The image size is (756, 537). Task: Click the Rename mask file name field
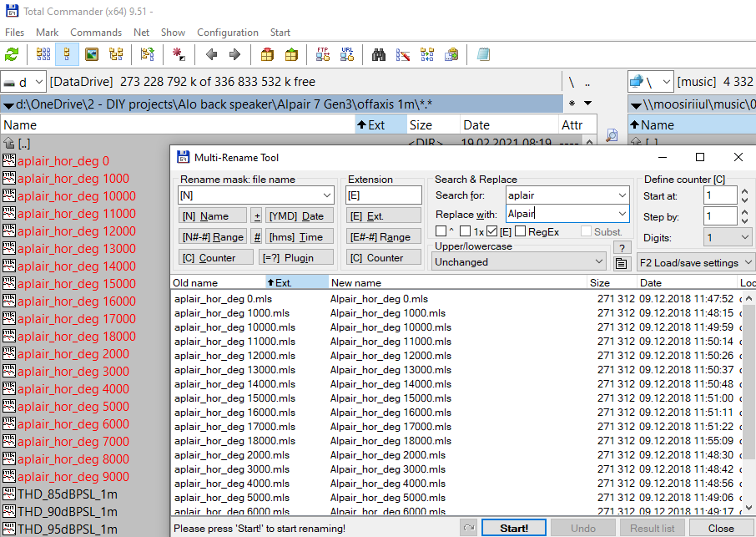tap(256, 195)
